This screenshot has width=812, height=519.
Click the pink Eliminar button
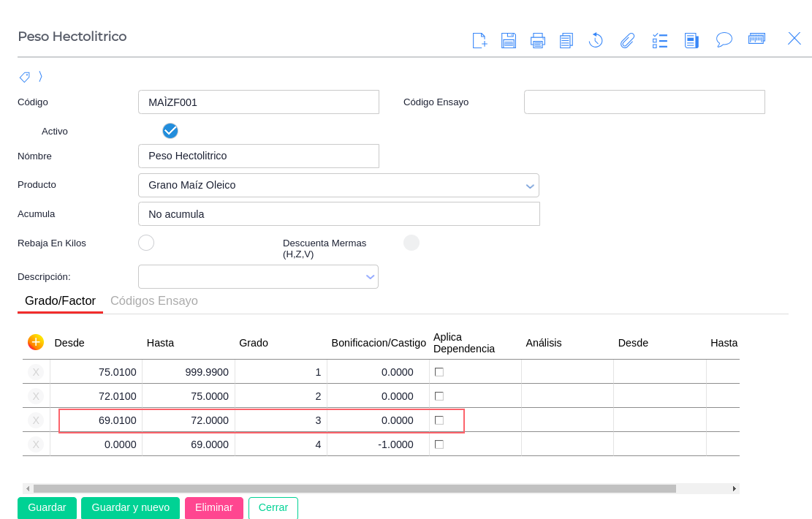[x=213, y=507]
